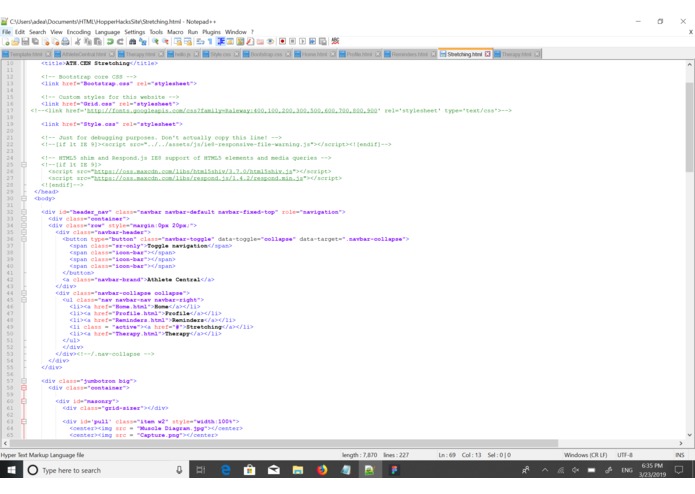Close the Stretching.html tab via its X
The image size is (695, 494).
[x=488, y=54]
